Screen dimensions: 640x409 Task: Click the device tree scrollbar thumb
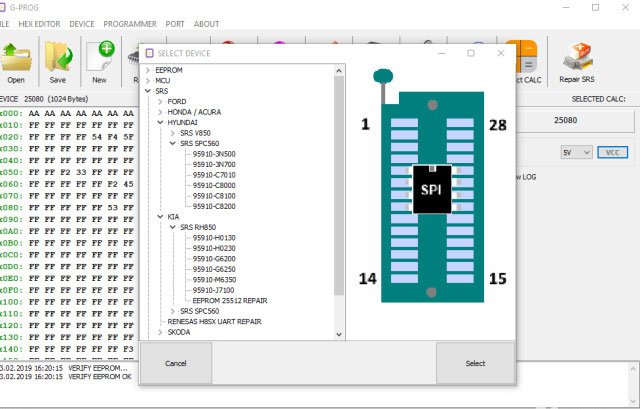coord(339,186)
